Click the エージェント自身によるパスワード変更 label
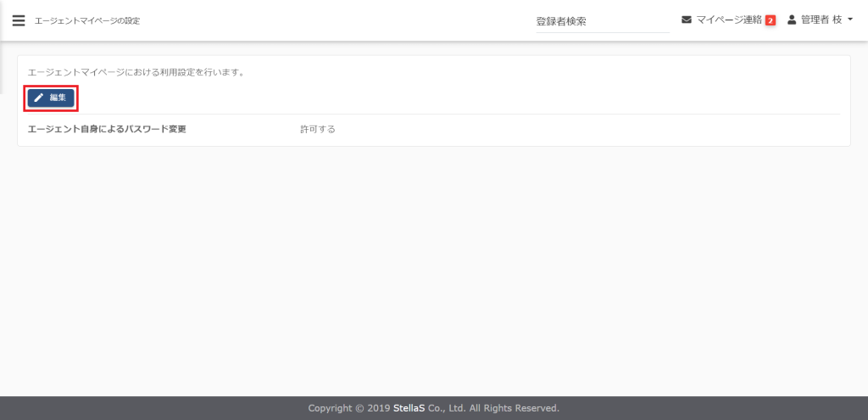The width and height of the screenshot is (868, 420). (x=107, y=130)
